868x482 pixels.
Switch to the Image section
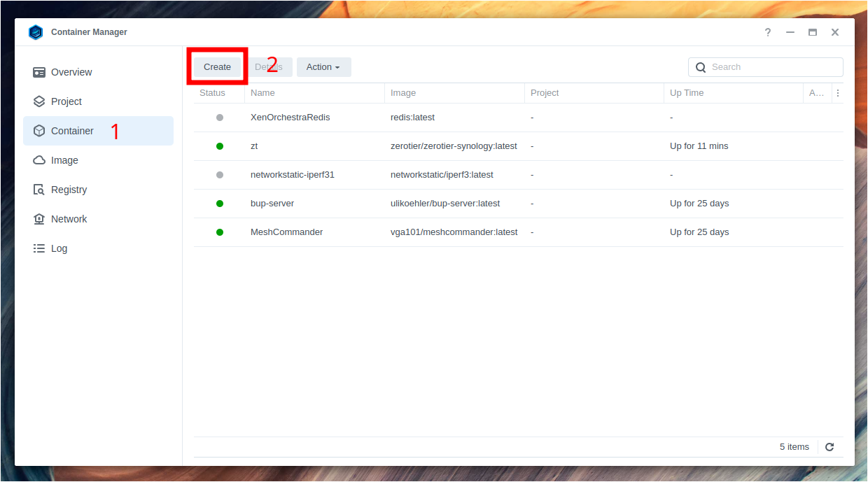click(64, 160)
